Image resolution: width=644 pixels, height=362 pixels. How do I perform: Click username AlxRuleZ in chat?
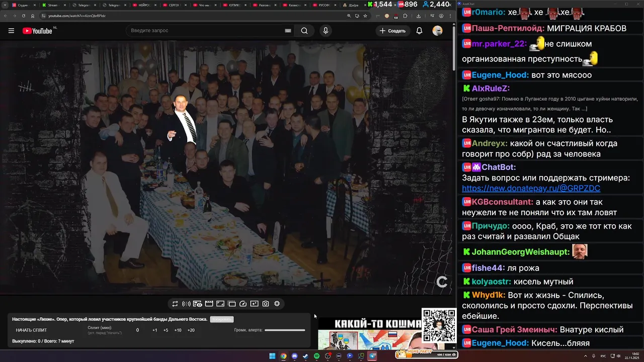pos(491,88)
